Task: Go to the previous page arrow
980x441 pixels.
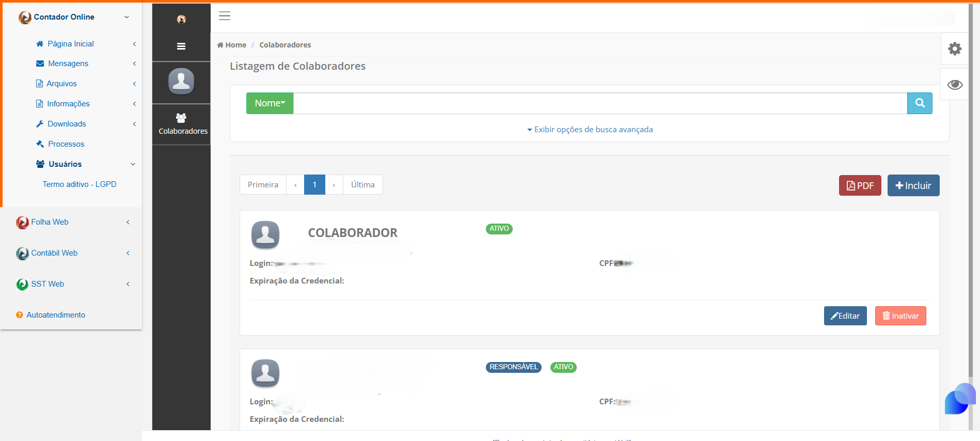Action: 295,185
